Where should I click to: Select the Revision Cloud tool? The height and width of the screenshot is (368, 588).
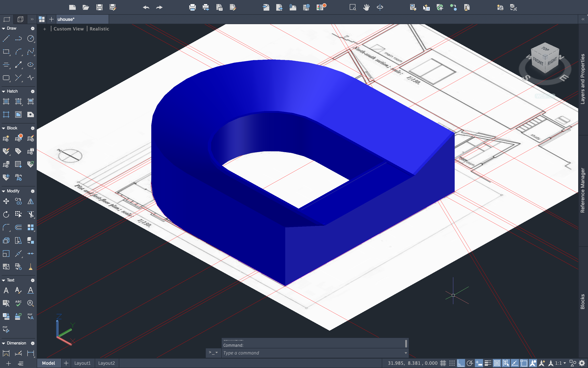coord(6,78)
